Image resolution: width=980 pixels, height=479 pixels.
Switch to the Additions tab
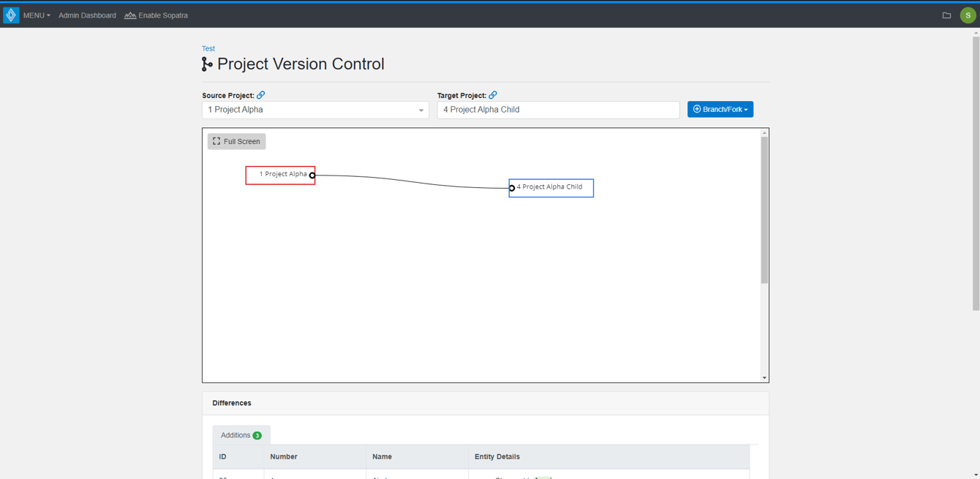click(241, 435)
